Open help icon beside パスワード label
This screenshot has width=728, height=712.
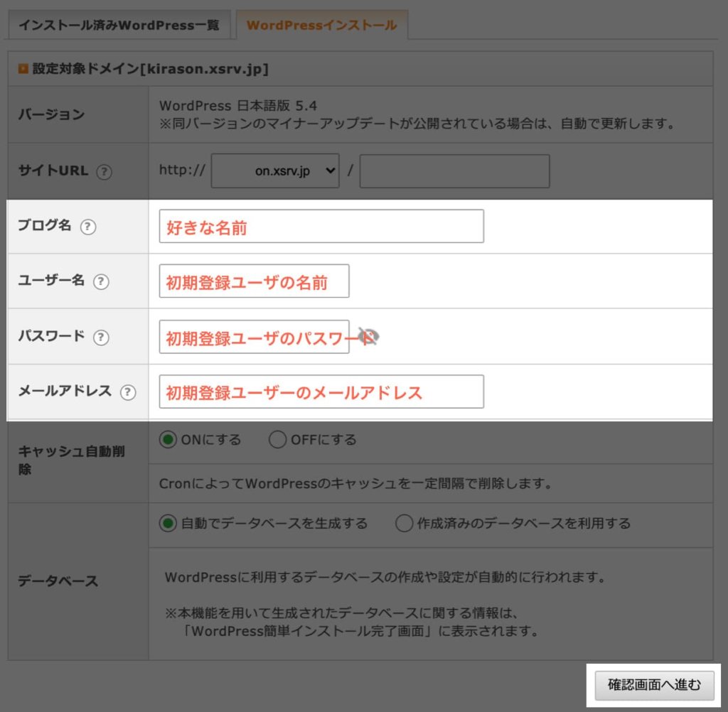[101, 337]
